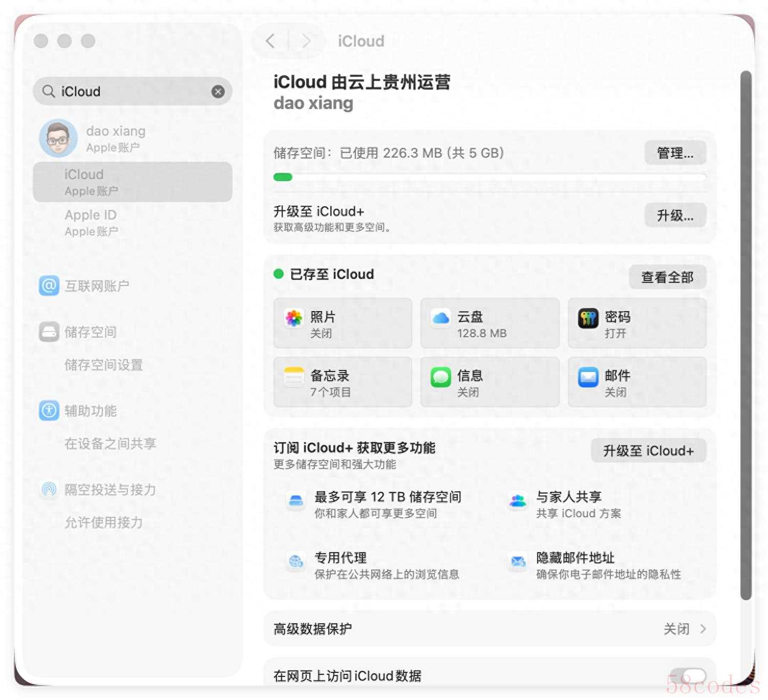
Task: Click the dao xiang avatar picture
Action: tap(58, 138)
